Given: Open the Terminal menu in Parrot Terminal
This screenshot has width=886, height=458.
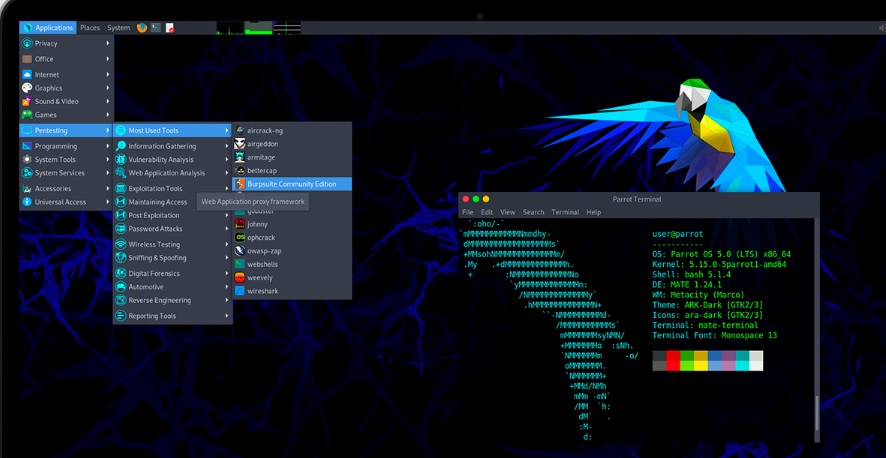Looking at the screenshot, I should (x=565, y=212).
